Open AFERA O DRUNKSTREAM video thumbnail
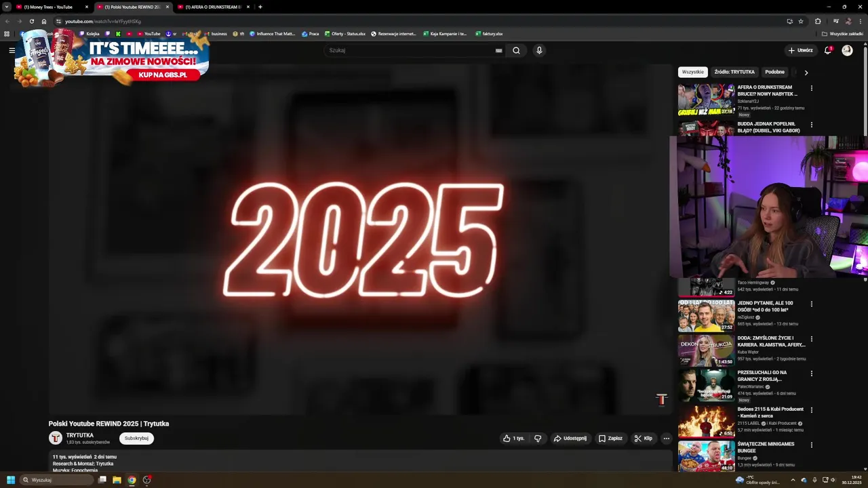The width and height of the screenshot is (868, 488). 706,100
